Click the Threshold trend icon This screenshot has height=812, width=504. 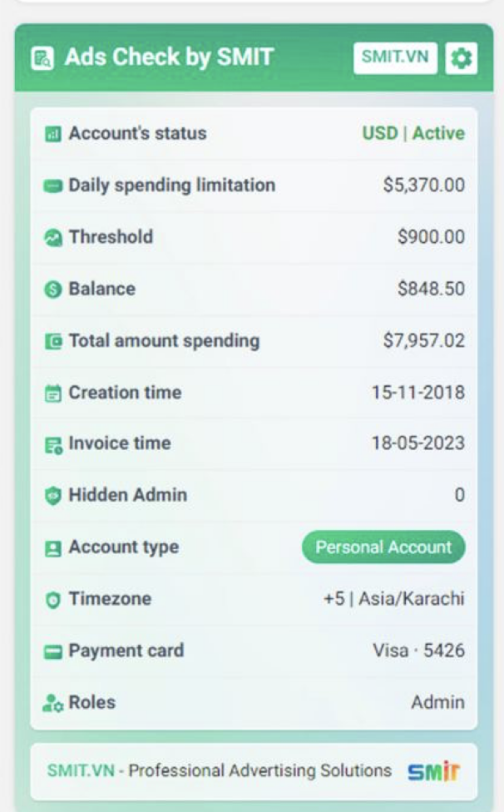(53, 238)
